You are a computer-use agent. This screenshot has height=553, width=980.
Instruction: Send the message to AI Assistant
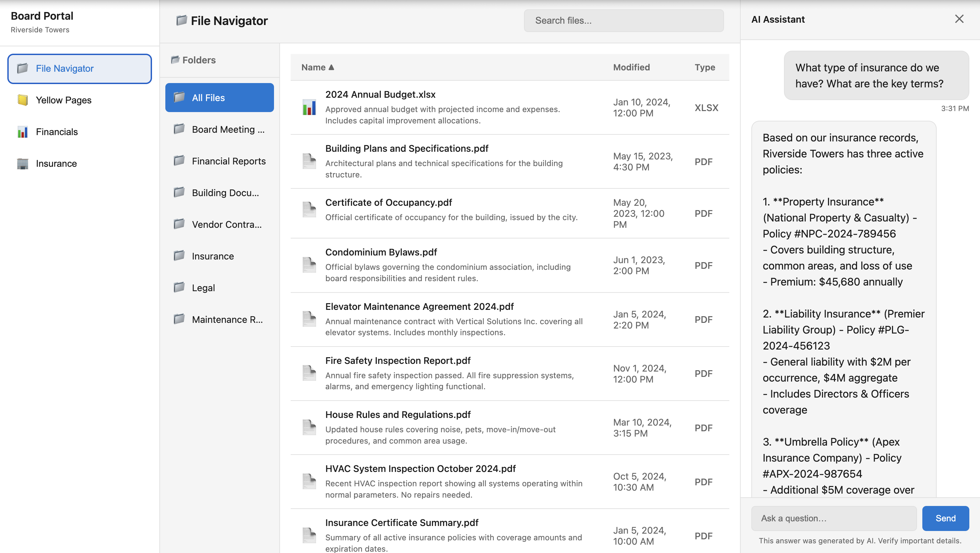[x=945, y=518]
